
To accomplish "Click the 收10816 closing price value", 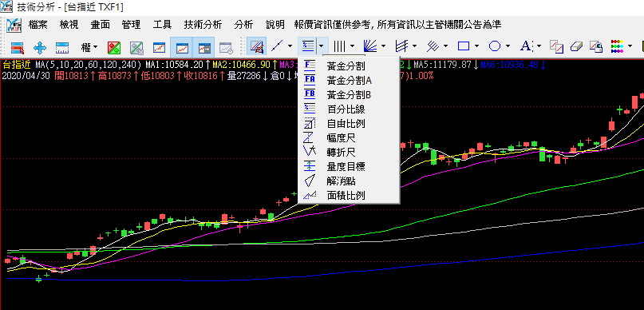I will (x=202, y=76).
